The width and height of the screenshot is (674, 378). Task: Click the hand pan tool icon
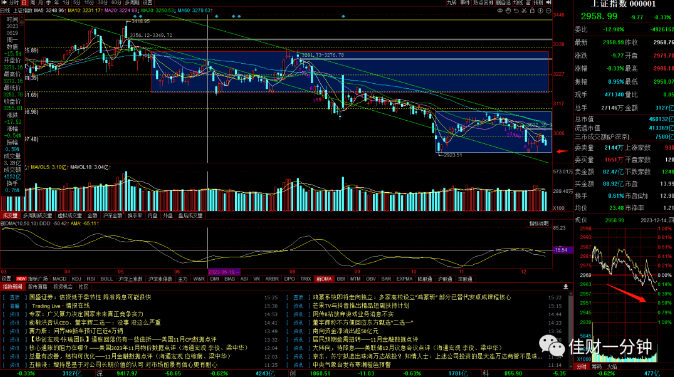[x=508, y=11]
